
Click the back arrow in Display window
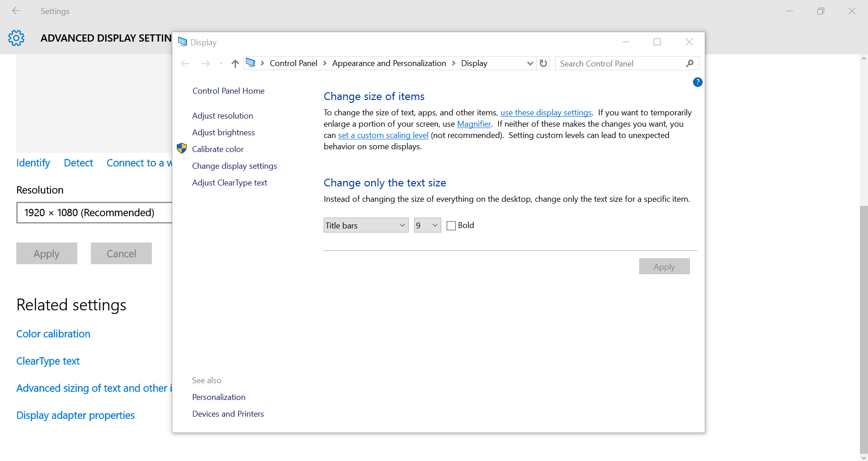click(185, 64)
